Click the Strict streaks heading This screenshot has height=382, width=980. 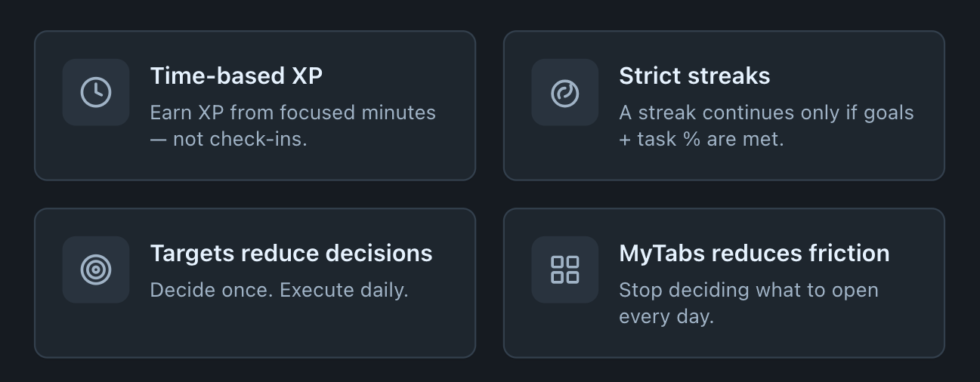[694, 75]
